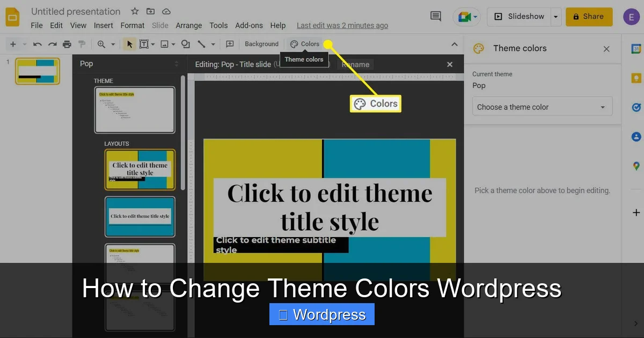Open the account avatar E
Image resolution: width=644 pixels, height=338 pixels.
pos(631,17)
